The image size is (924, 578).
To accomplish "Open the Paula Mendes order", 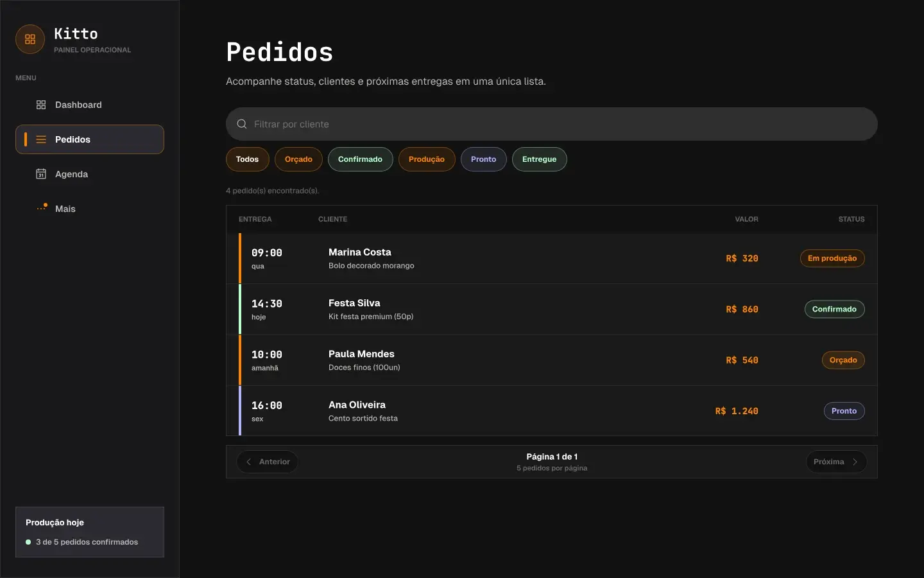I will coord(552,360).
